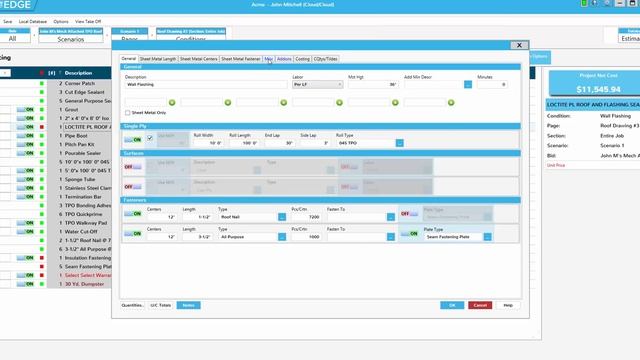Open browse button next to Add Min Descr

468,84
